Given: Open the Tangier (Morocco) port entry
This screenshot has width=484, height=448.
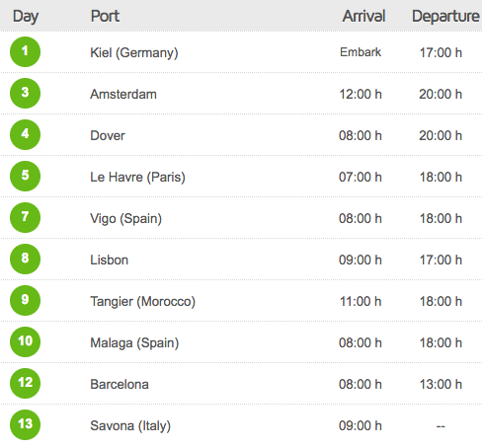Looking at the screenshot, I should [143, 302].
